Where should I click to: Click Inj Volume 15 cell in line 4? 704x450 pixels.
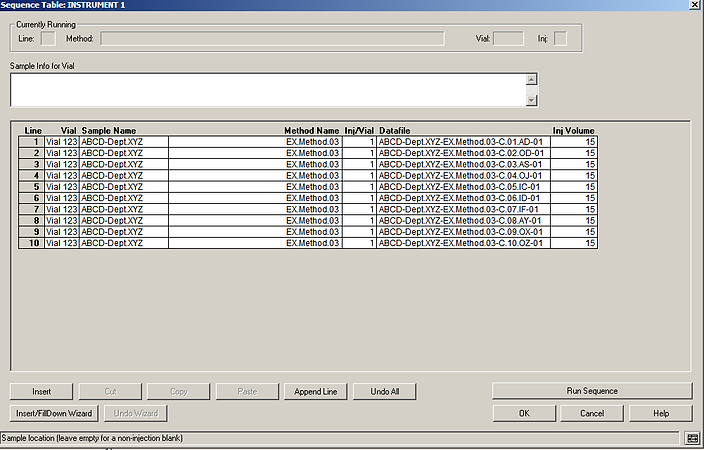574,176
